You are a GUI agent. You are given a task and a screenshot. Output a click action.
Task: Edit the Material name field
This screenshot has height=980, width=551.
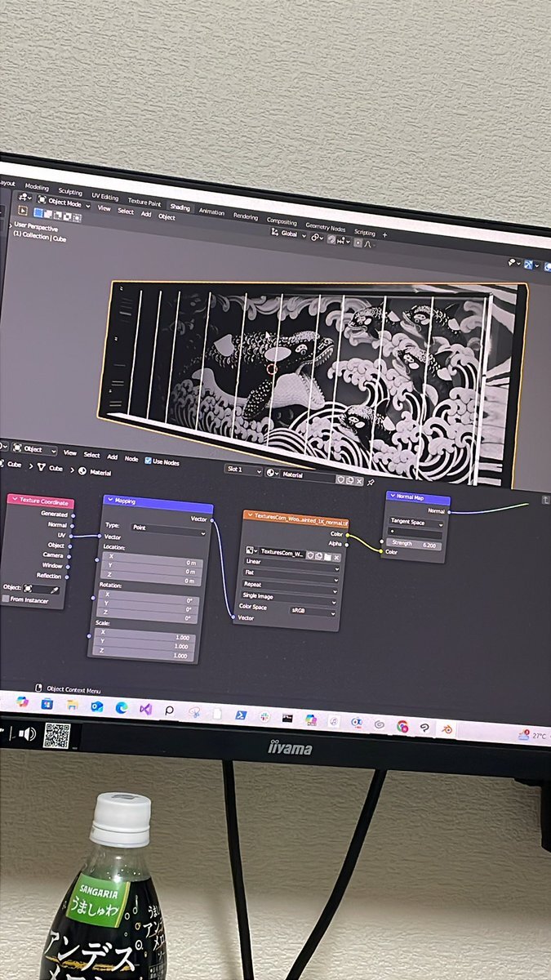click(308, 475)
